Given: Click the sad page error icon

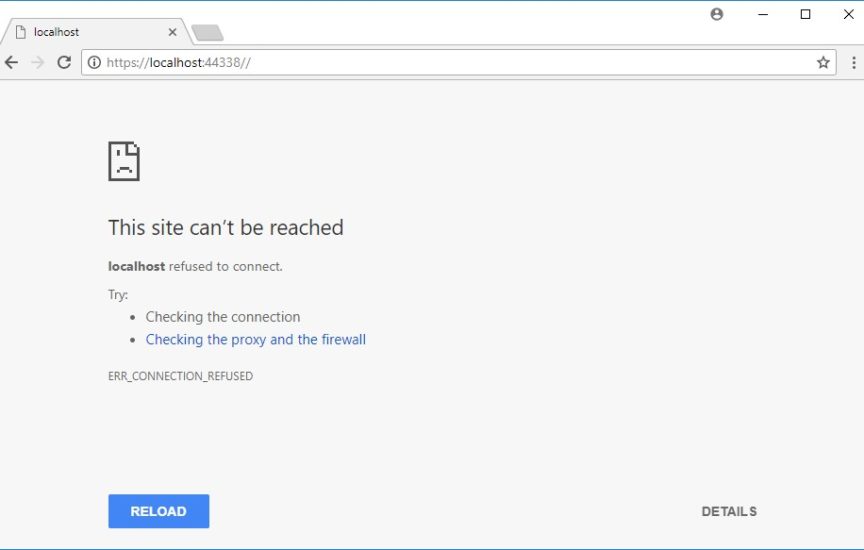Looking at the screenshot, I should (124, 161).
